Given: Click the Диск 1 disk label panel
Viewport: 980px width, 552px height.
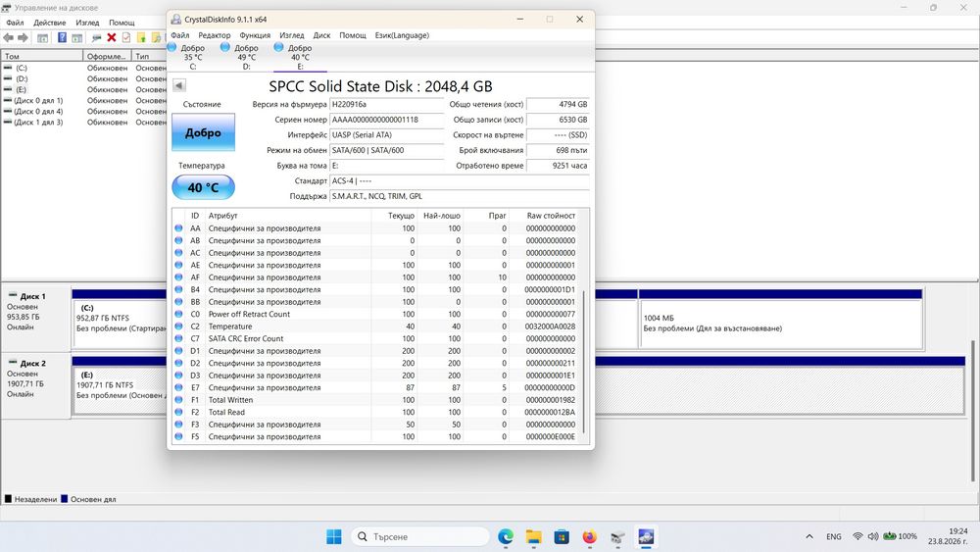Looking at the screenshot, I should 35,318.
